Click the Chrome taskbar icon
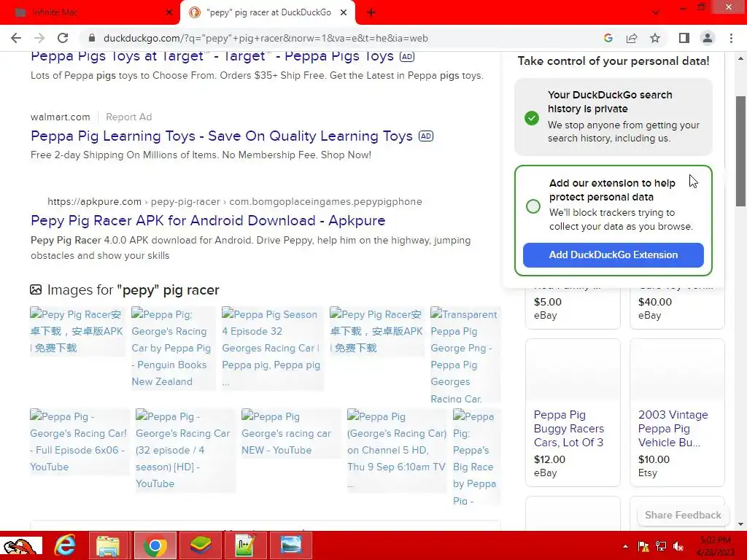Image resolution: width=747 pixels, height=560 pixels. 155,545
